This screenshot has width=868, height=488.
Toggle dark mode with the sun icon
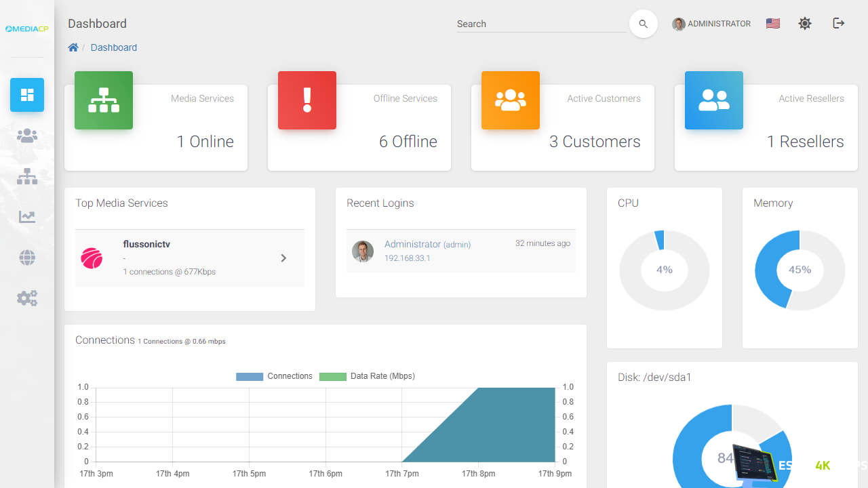[805, 24]
